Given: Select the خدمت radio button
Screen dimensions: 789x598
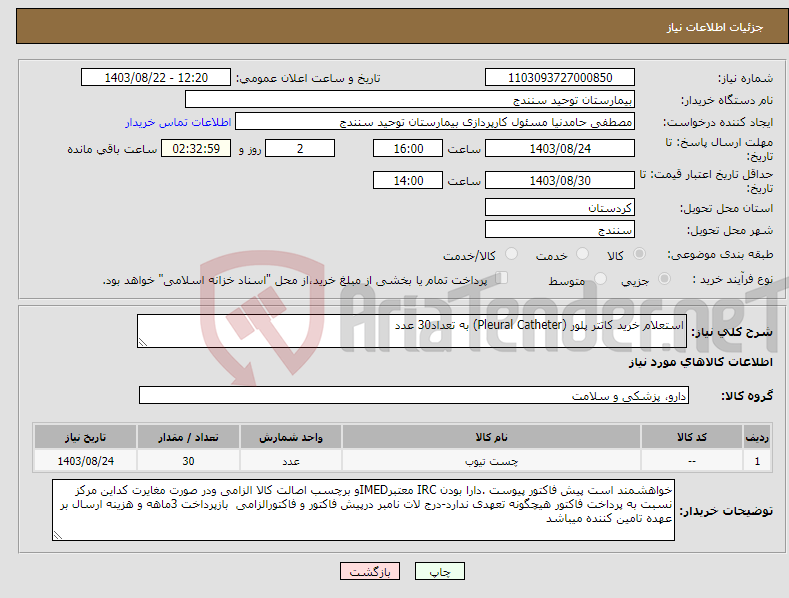Looking at the screenshot, I should tap(582, 254).
